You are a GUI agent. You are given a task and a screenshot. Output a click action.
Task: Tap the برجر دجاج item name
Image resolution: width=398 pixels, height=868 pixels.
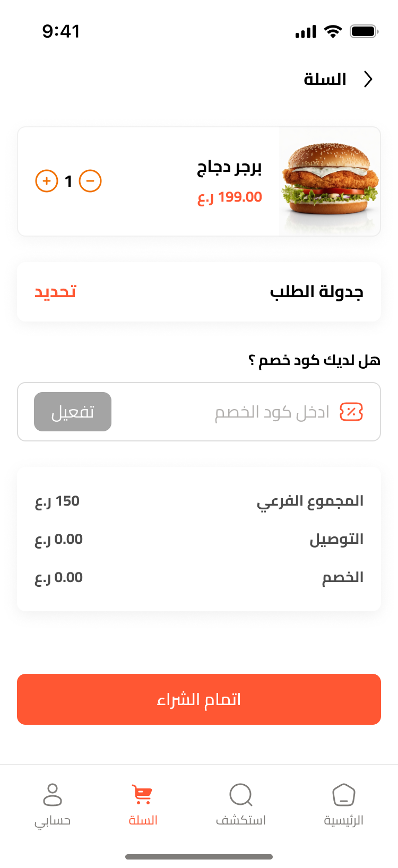[x=229, y=168]
